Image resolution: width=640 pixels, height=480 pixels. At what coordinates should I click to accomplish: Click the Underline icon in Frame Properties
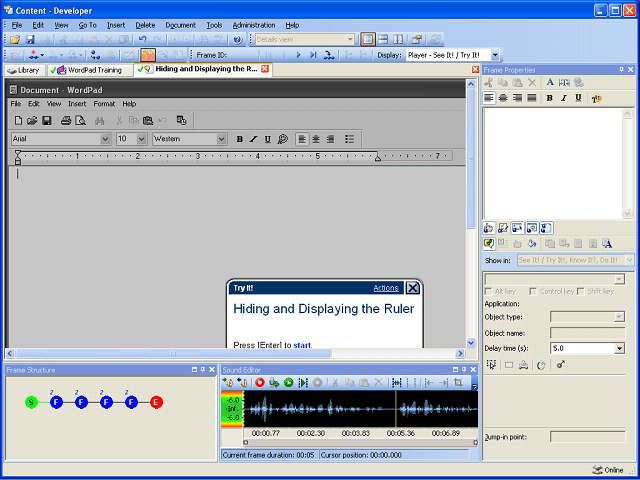click(578, 98)
